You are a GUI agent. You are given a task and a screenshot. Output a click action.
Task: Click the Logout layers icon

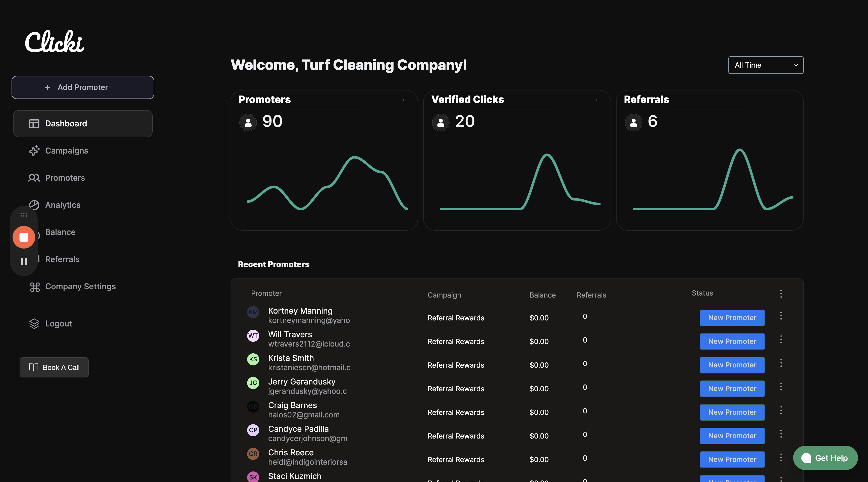click(x=34, y=324)
